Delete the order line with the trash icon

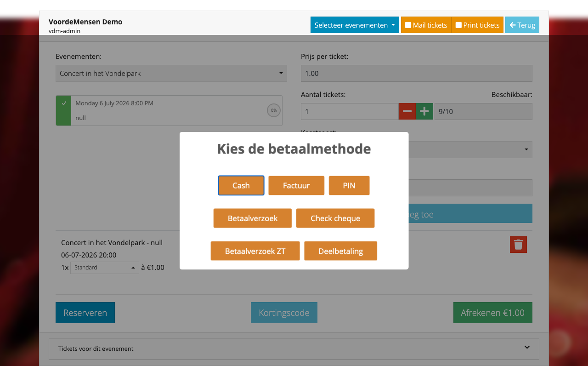pyautogui.click(x=518, y=244)
